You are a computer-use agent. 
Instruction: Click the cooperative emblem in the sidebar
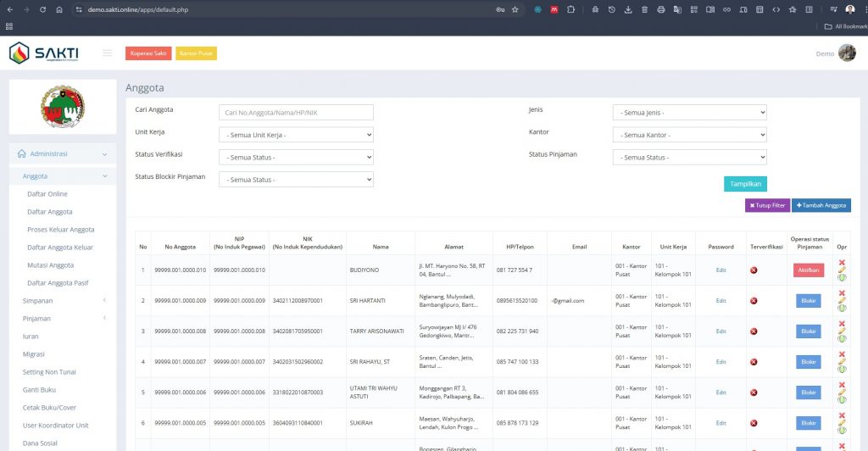(63, 106)
